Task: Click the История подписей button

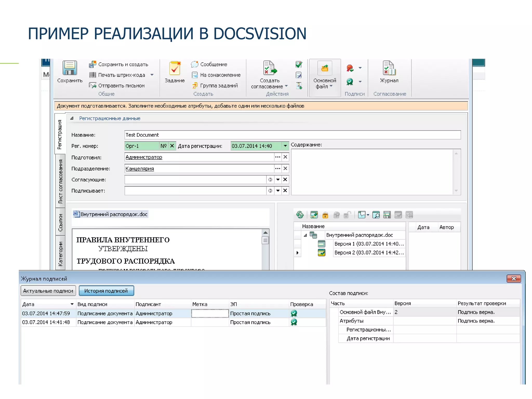Action: (x=106, y=291)
